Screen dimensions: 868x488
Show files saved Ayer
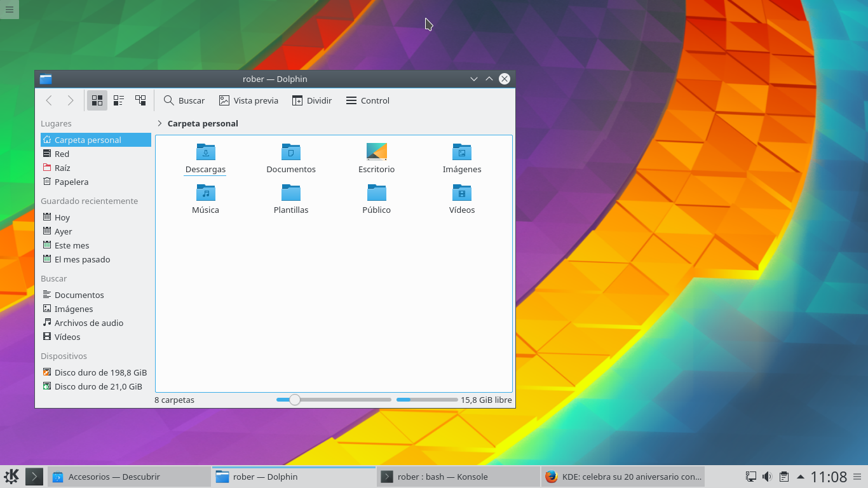pyautogui.click(x=96, y=231)
